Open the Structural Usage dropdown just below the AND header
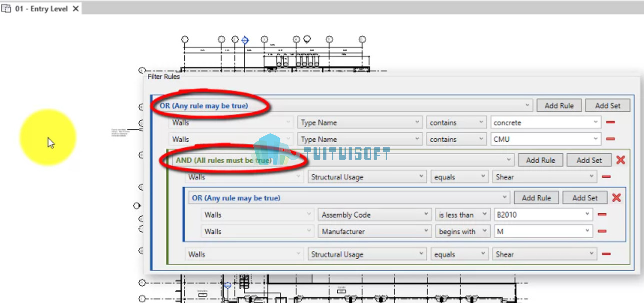 tap(367, 177)
